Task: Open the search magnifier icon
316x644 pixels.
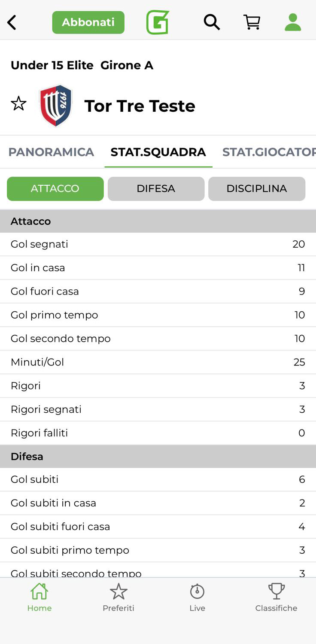Action: (x=211, y=22)
